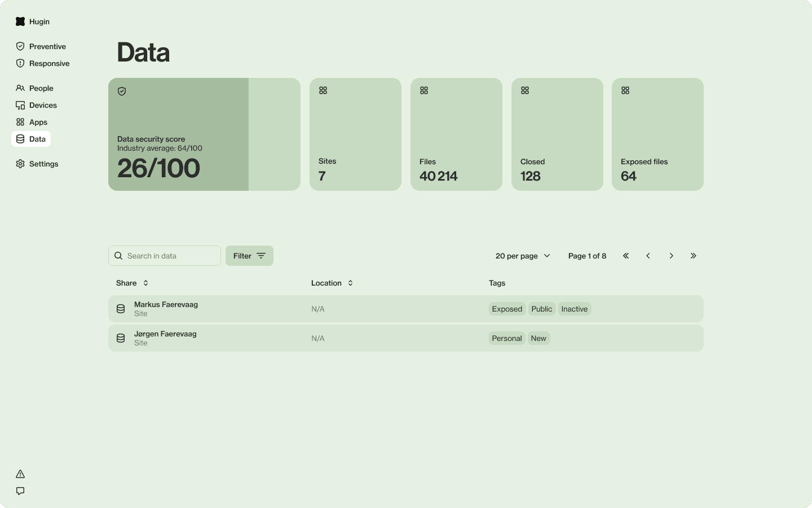Image resolution: width=812 pixels, height=508 pixels.
Task: Jump to last page double chevron
Action: click(694, 256)
